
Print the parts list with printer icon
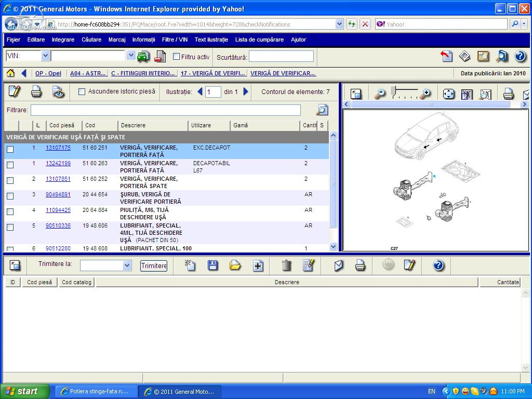click(36, 92)
